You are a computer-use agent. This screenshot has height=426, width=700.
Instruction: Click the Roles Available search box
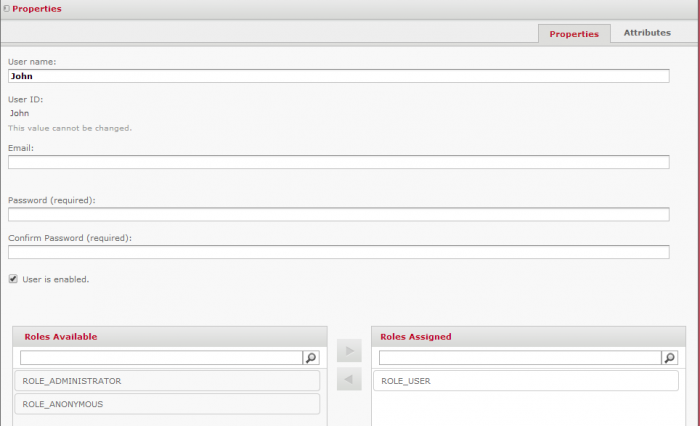(160, 357)
